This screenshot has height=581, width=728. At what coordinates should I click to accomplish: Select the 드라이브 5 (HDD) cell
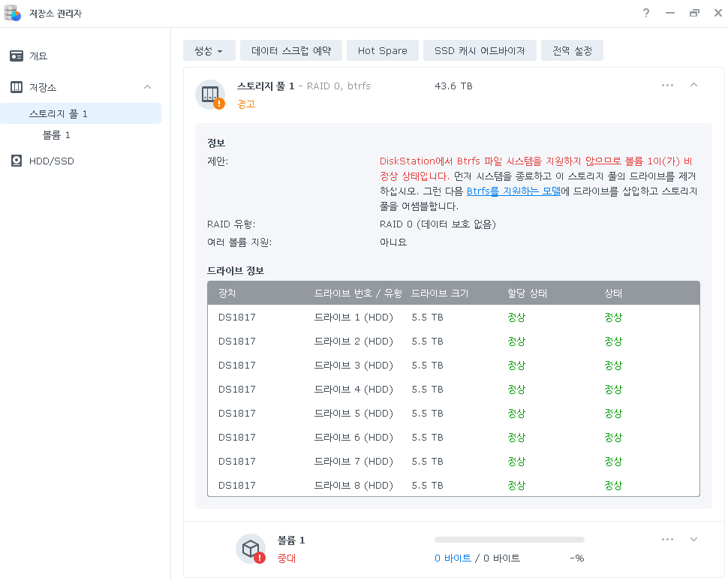click(x=353, y=414)
